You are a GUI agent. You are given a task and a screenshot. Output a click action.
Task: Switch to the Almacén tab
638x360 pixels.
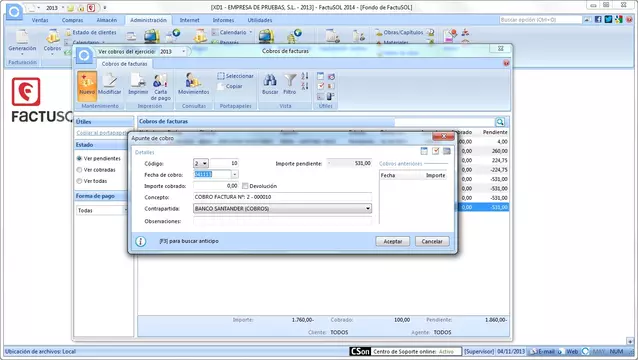click(x=107, y=20)
